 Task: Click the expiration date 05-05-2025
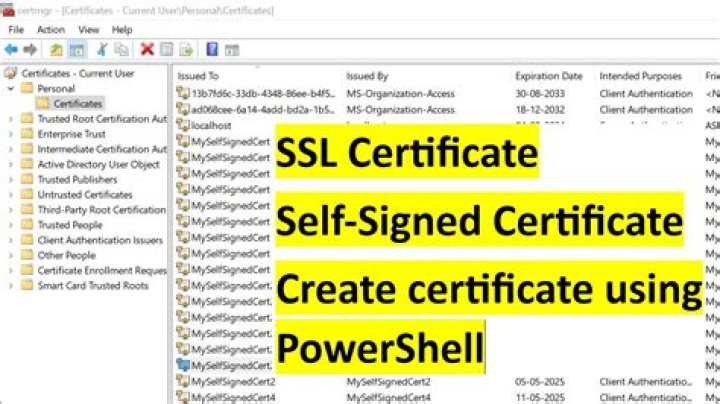tap(540, 381)
